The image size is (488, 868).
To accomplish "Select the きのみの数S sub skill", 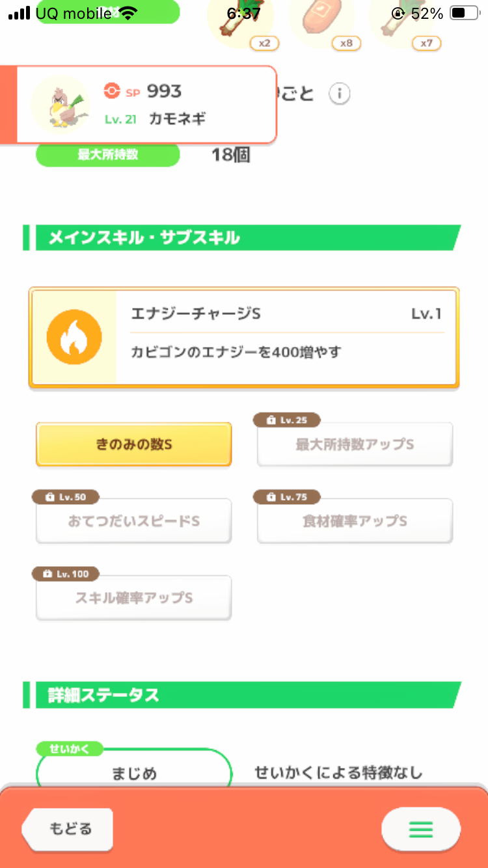I will coord(134,444).
